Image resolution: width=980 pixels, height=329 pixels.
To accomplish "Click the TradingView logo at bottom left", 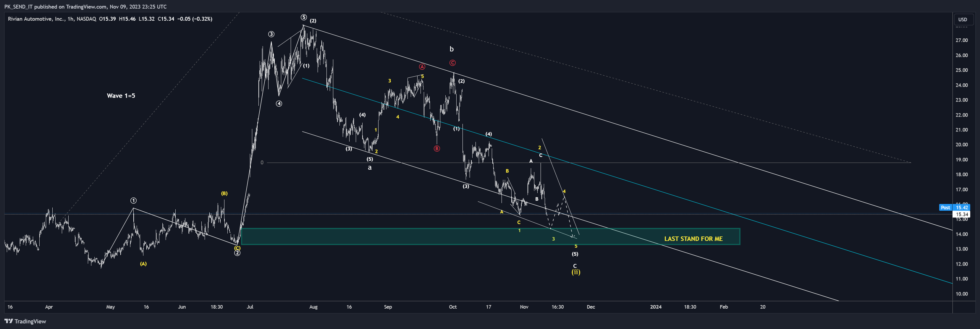I will (x=25, y=321).
